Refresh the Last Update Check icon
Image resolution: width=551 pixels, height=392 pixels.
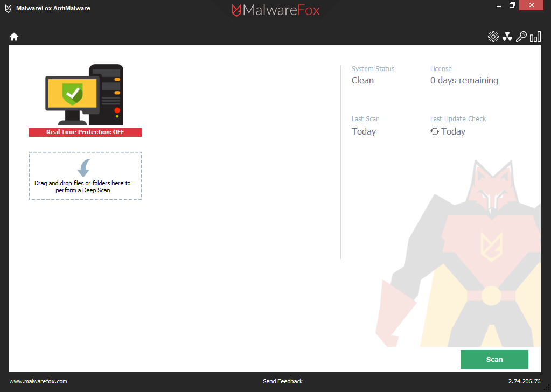click(x=435, y=131)
